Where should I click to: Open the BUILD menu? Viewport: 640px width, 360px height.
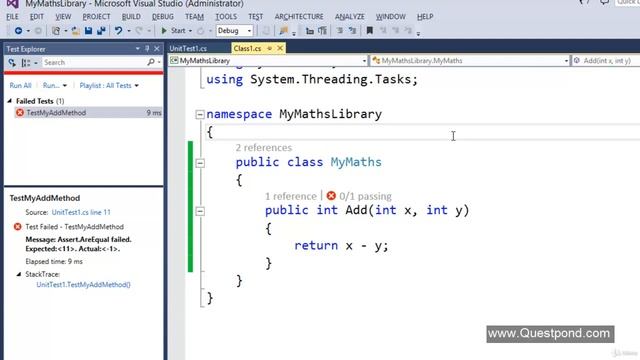(x=131, y=17)
